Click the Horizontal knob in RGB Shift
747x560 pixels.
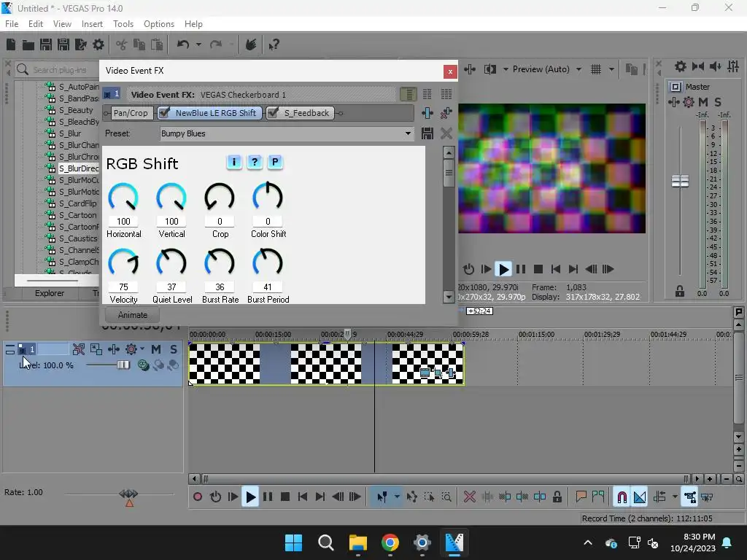point(123,197)
